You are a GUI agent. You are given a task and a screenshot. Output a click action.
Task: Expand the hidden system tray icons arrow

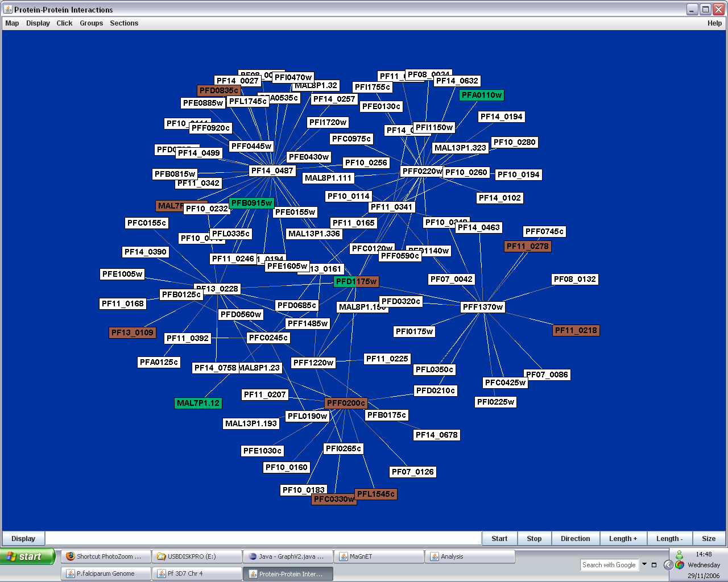668,565
